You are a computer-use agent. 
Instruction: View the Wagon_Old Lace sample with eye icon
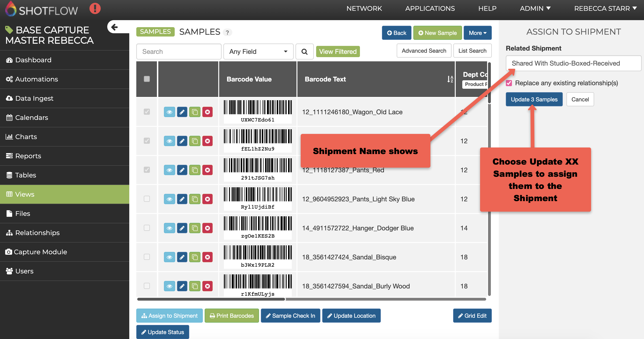(x=169, y=112)
